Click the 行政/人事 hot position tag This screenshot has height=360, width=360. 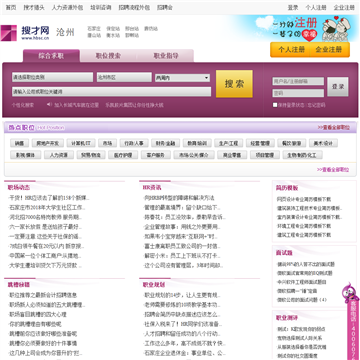coord(134,143)
